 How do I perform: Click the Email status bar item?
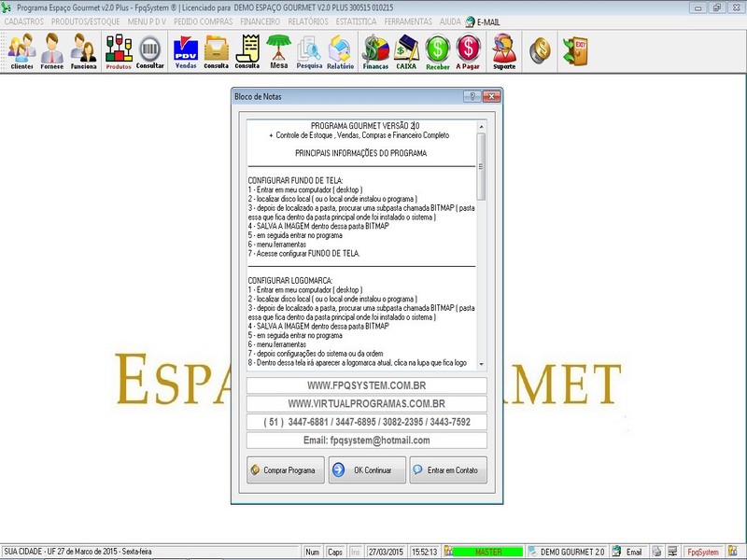628,552
